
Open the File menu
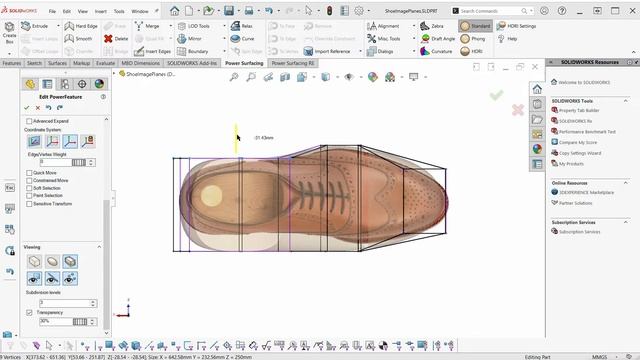[52, 11]
